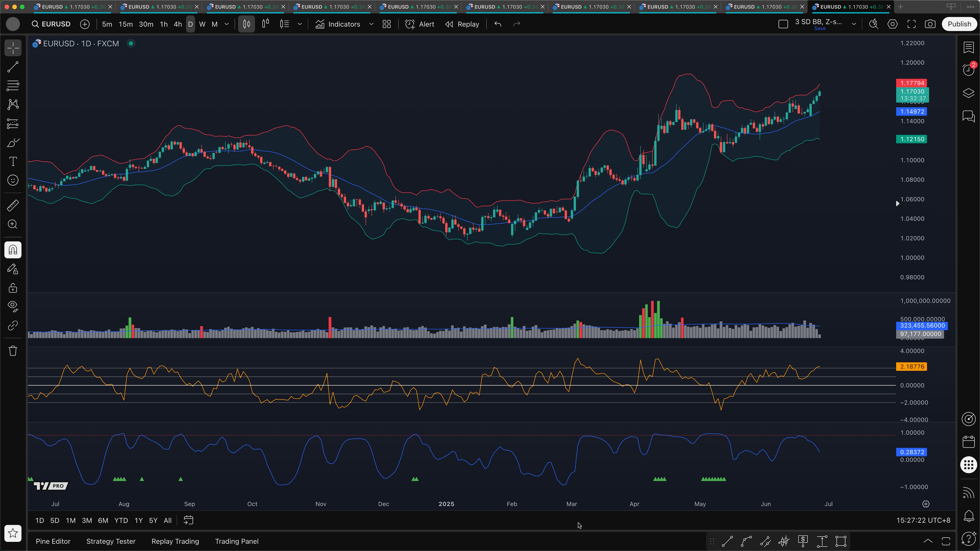980x551 pixels.
Task: Click the undo arrow
Action: pyautogui.click(x=498, y=24)
